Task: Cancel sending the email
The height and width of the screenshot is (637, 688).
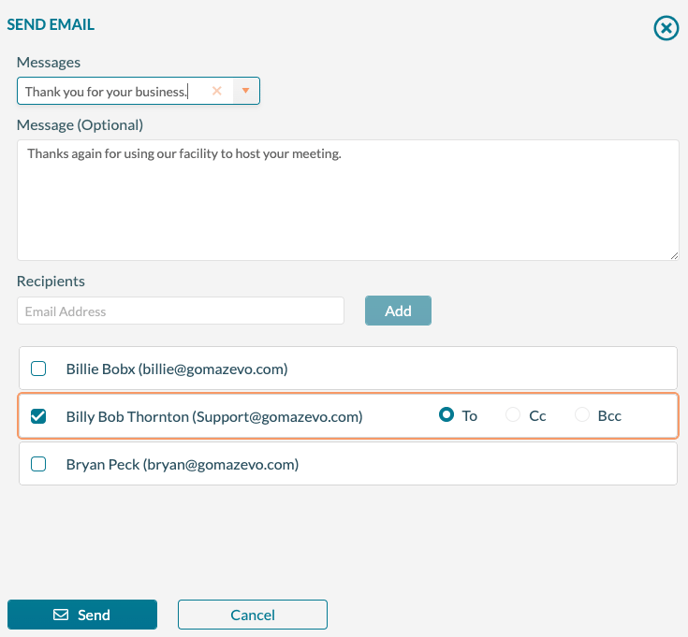Action: [x=253, y=615]
